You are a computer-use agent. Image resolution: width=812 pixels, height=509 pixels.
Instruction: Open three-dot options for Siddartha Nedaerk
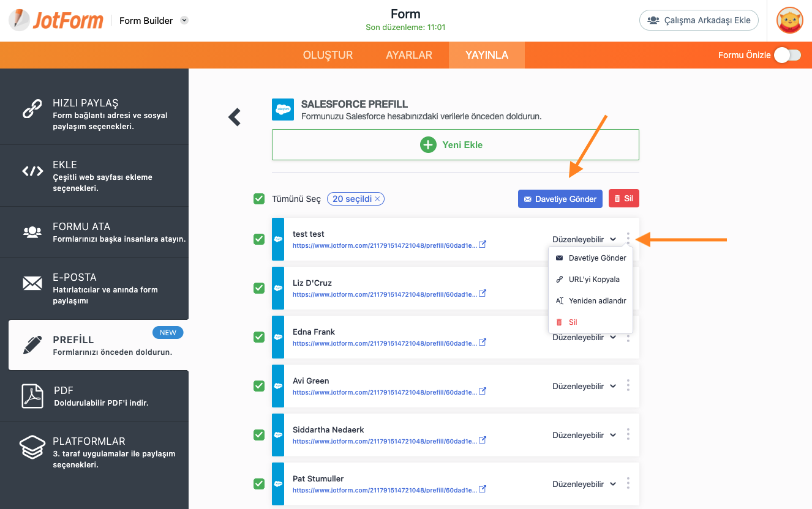pyautogui.click(x=628, y=435)
